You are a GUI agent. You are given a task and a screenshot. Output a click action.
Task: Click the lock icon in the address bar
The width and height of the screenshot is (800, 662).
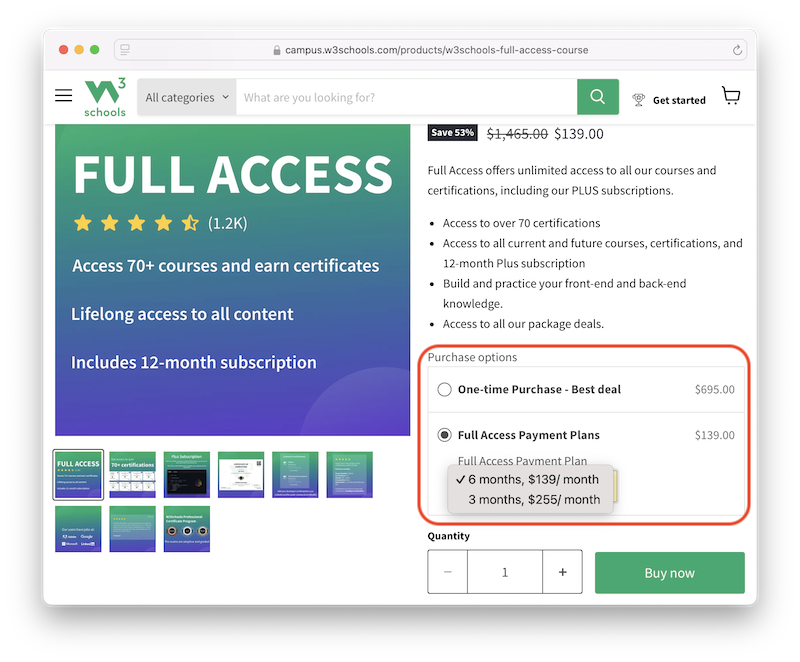pyautogui.click(x=277, y=50)
